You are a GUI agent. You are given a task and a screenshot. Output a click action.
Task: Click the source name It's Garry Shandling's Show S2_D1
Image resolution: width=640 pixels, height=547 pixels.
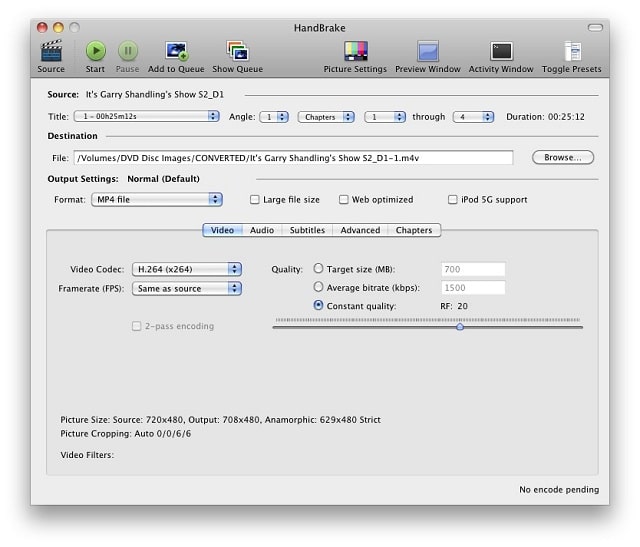coord(155,95)
